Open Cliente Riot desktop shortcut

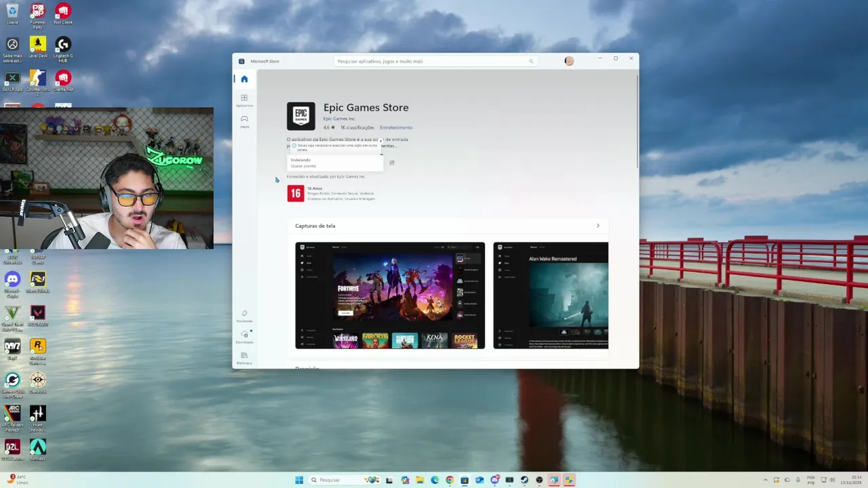point(63,81)
